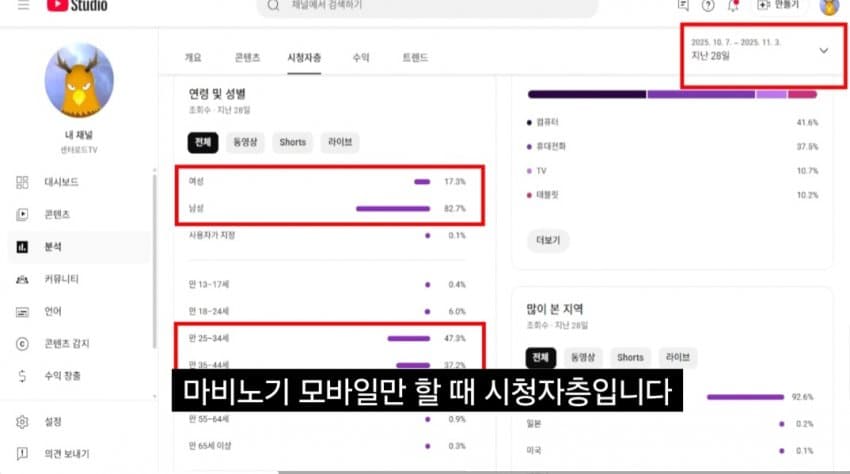The image size is (850, 474).
Task: Click the help question mark icon
Action: (708, 5)
